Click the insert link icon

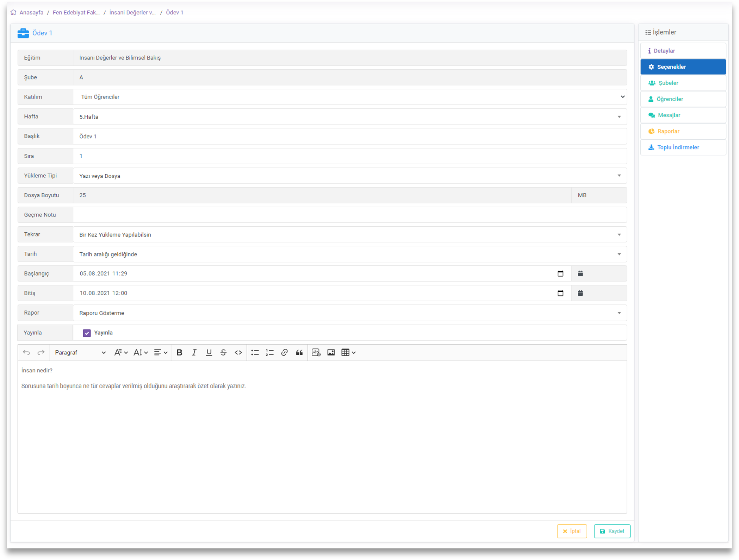pyautogui.click(x=284, y=352)
